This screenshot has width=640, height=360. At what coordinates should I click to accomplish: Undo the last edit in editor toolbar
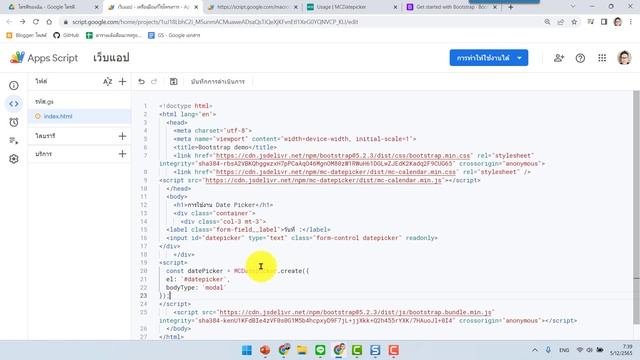pos(141,82)
